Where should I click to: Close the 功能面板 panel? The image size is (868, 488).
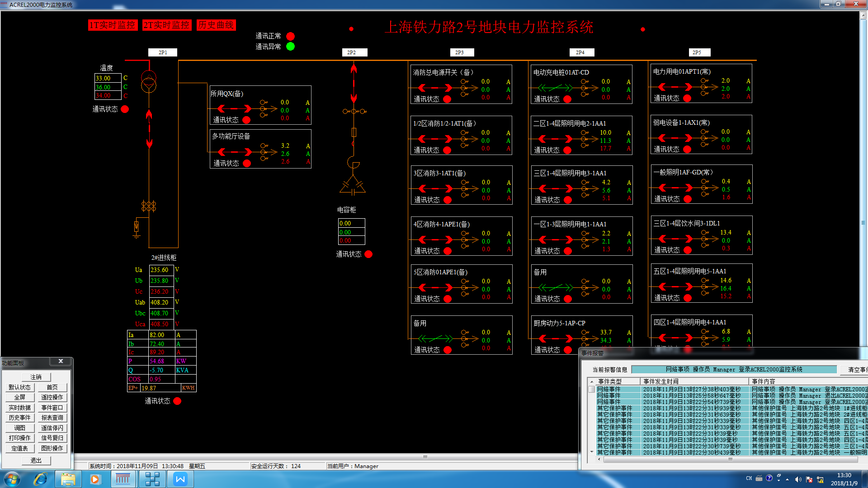61,361
